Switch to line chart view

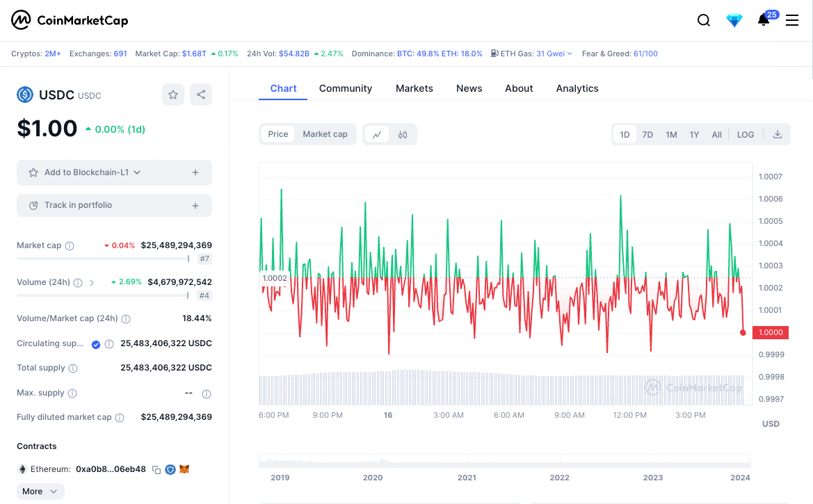[x=377, y=135]
